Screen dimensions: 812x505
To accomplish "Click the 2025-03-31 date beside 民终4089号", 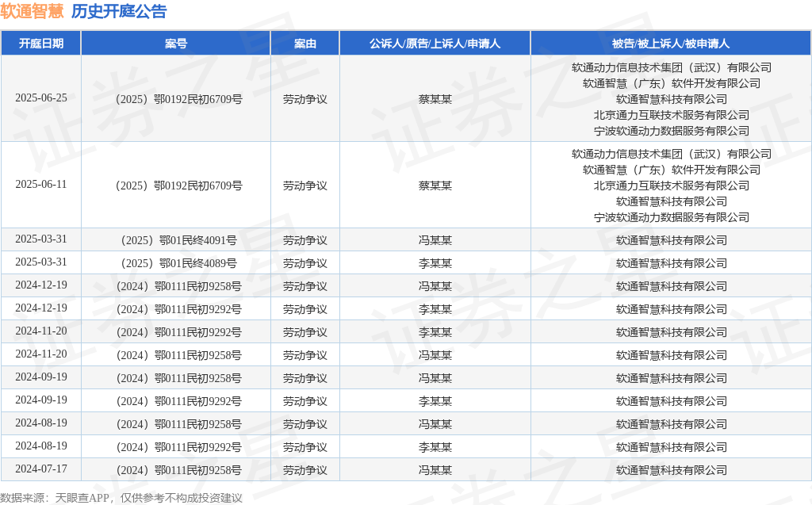I will tap(41, 262).
